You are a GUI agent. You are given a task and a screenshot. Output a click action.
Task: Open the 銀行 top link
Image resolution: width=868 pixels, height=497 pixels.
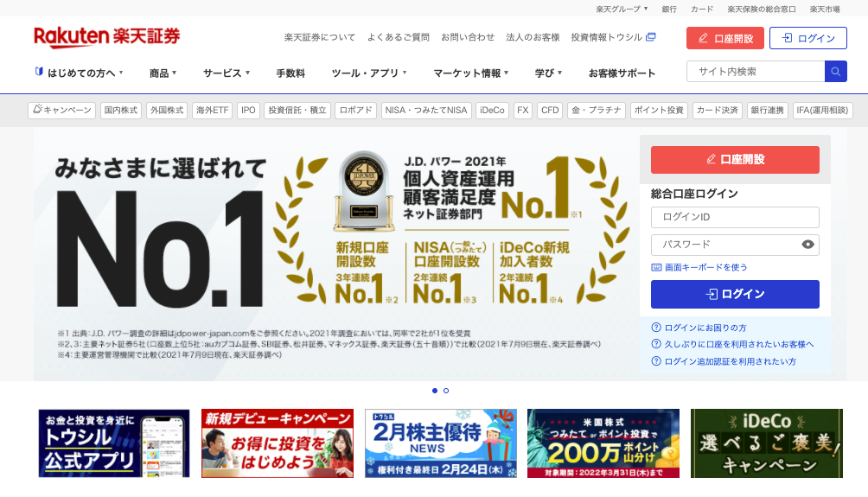pos(669,9)
